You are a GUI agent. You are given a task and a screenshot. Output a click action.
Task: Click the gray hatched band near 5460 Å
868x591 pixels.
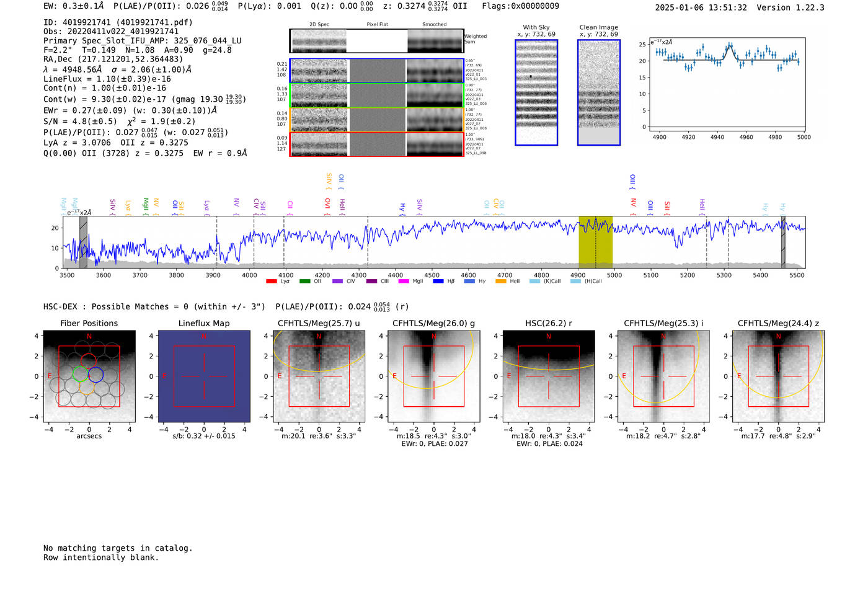[x=783, y=242]
